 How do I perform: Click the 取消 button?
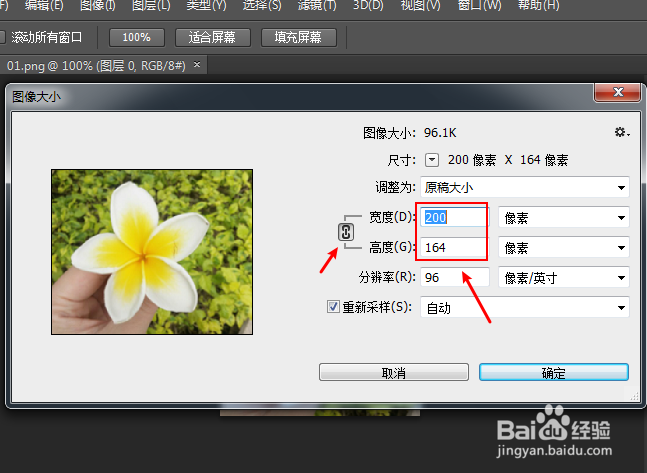394,372
